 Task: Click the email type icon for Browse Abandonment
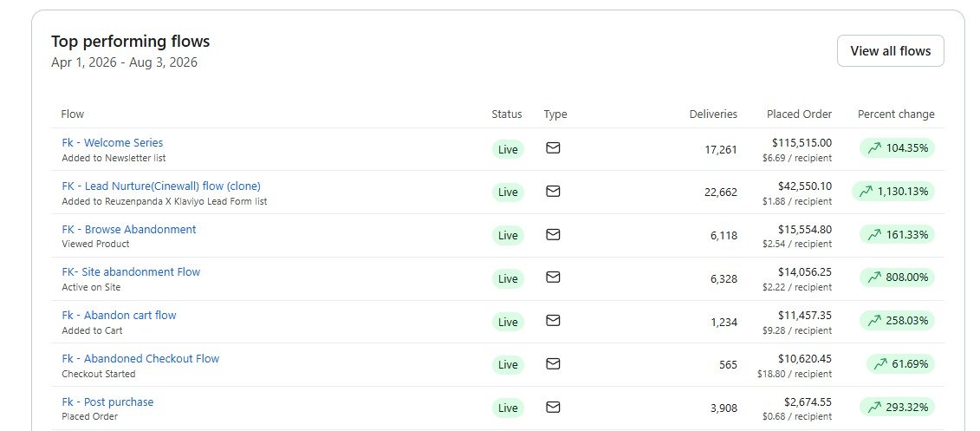pos(553,235)
